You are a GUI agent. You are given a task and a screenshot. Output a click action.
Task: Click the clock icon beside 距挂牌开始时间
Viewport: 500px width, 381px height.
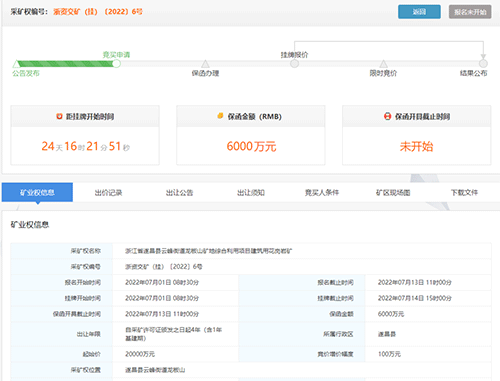pyautogui.click(x=59, y=116)
